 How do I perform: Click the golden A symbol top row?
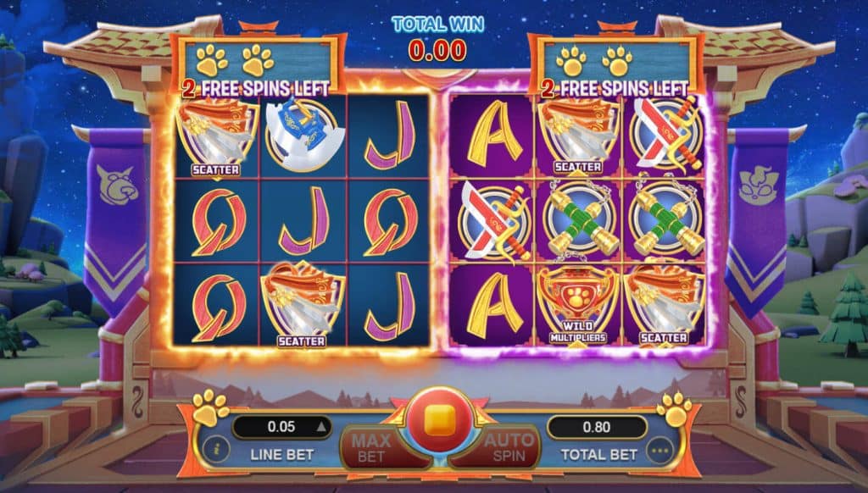click(492, 136)
